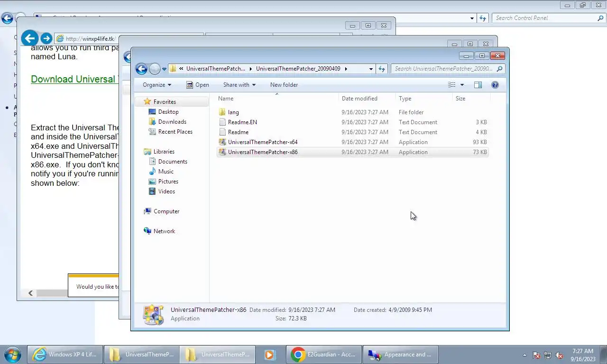Click the Open toolbar button
The height and width of the screenshot is (364, 607).
click(198, 85)
